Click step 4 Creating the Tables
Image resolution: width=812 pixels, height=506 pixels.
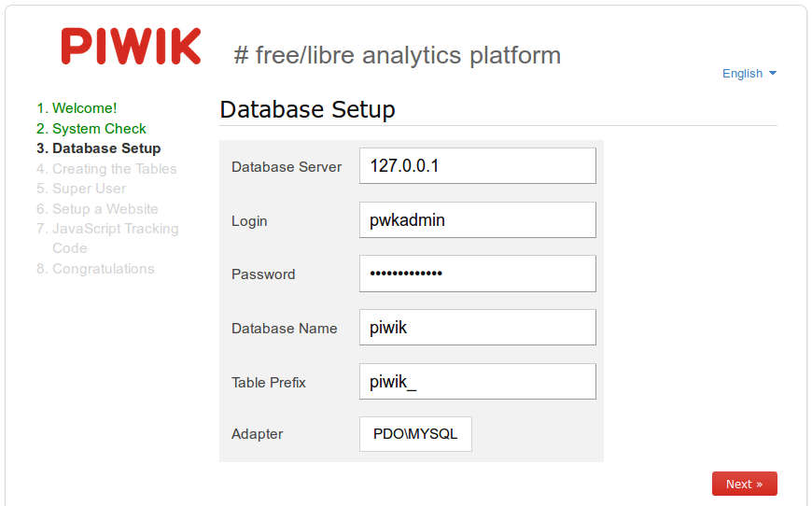click(x=106, y=169)
